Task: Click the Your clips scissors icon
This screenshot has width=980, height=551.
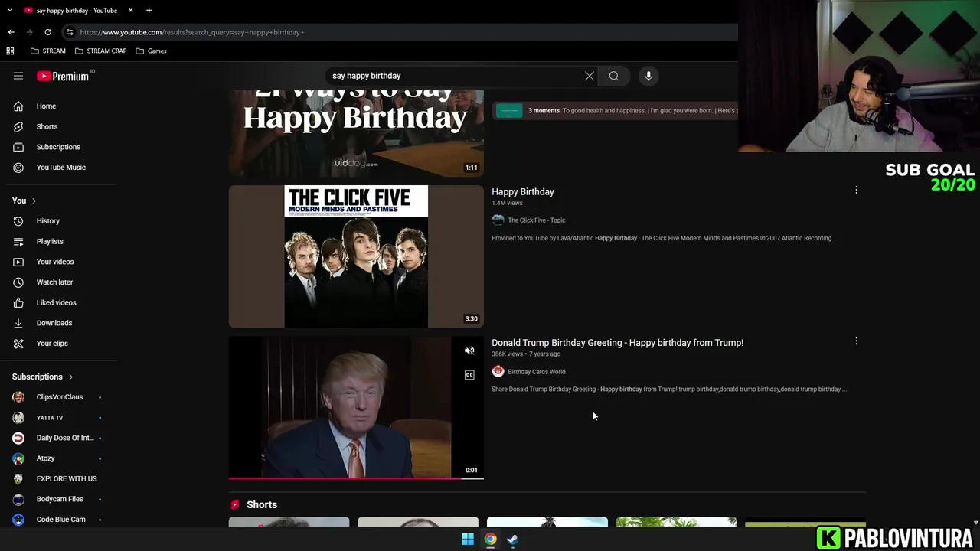Action: coord(18,344)
